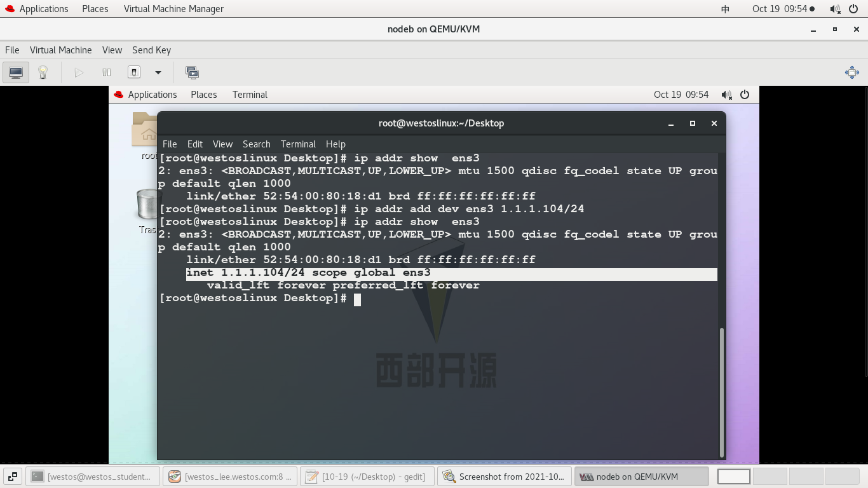The height and width of the screenshot is (488, 868).
Task: Open the Send Key menu
Action: tap(151, 50)
